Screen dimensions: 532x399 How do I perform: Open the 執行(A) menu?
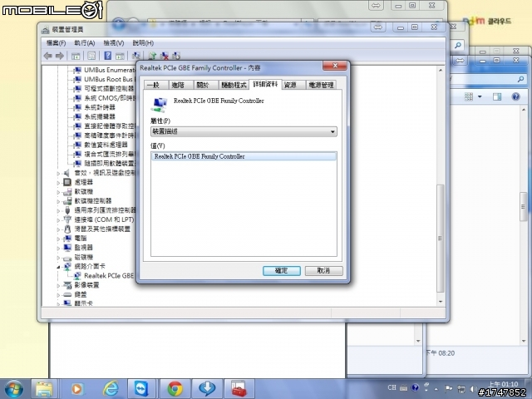[x=85, y=43]
